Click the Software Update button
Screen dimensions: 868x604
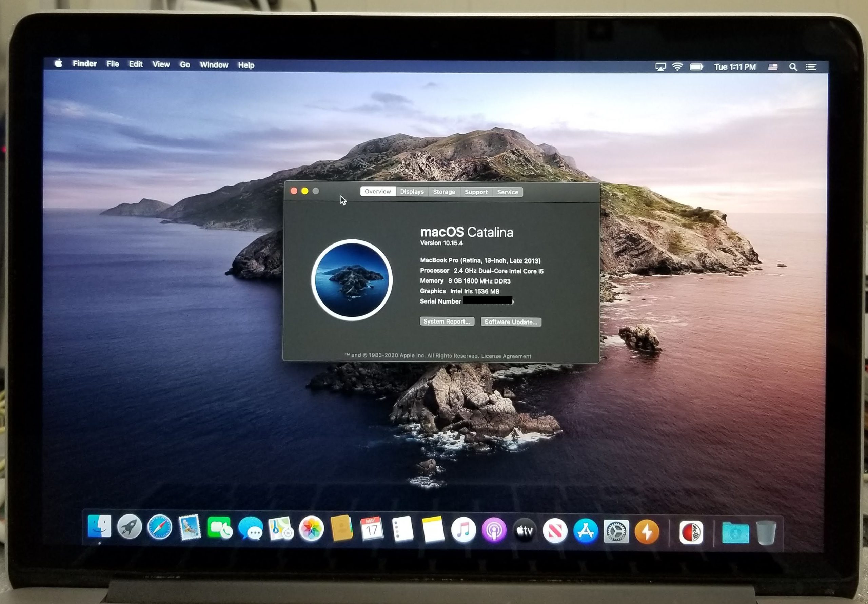511,322
